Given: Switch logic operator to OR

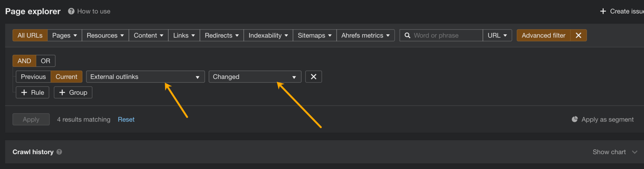Looking at the screenshot, I should tap(46, 61).
